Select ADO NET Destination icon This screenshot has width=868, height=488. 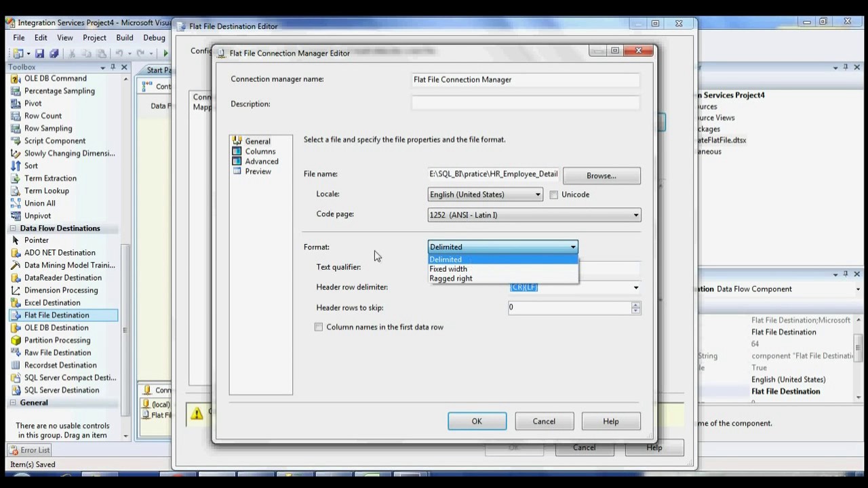[16, 253]
